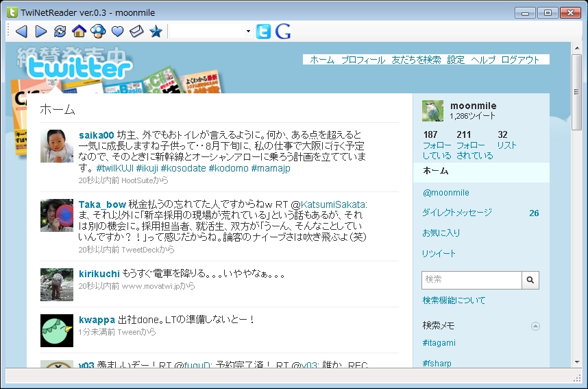The height and width of the screenshot is (389, 588).
Task: Click the ログアウト link
Action: pos(520,60)
